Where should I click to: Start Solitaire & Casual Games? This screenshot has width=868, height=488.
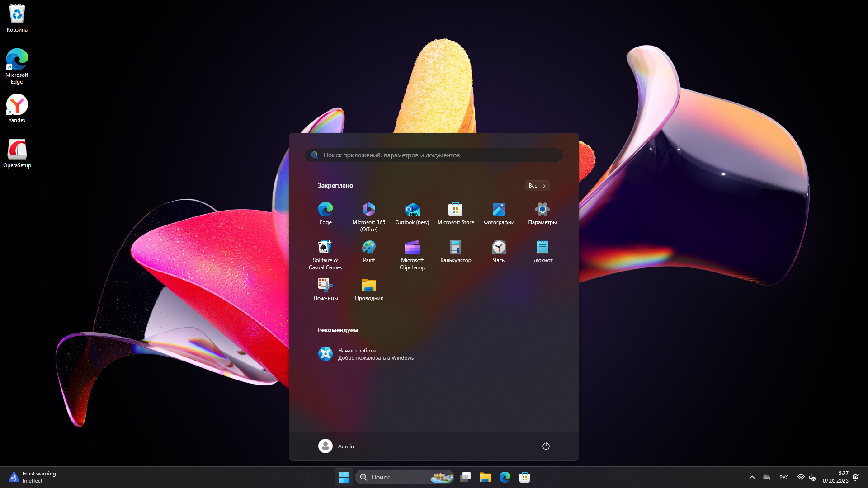[x=325, y=255]
